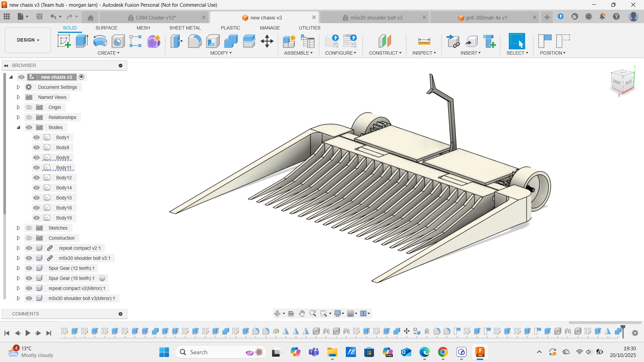Screen dimensions: 644x362
Task: Select the Create Sketch tool
Action: click(x=64, y=41)
